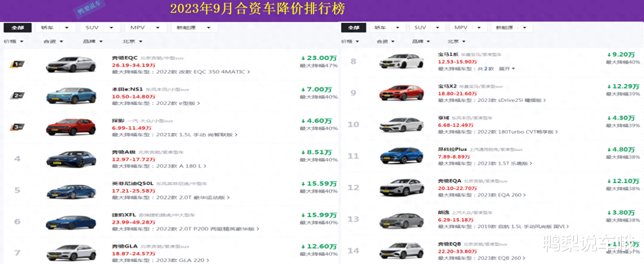This screenshot has height=264, width=644.
Task: Click the red 探影 car image
Action: (x=71, y=127)
